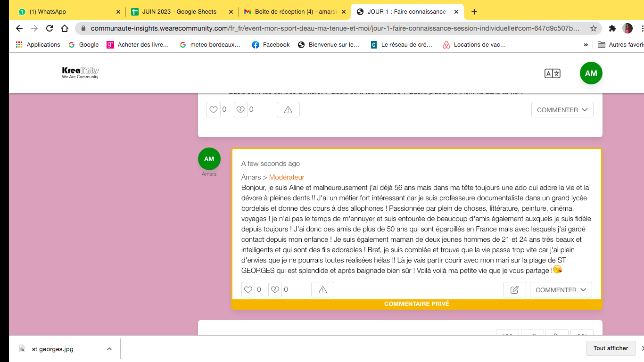Click the AM avatar beside Amars comment
Screen dimensions: 644x362
[209, 159]
